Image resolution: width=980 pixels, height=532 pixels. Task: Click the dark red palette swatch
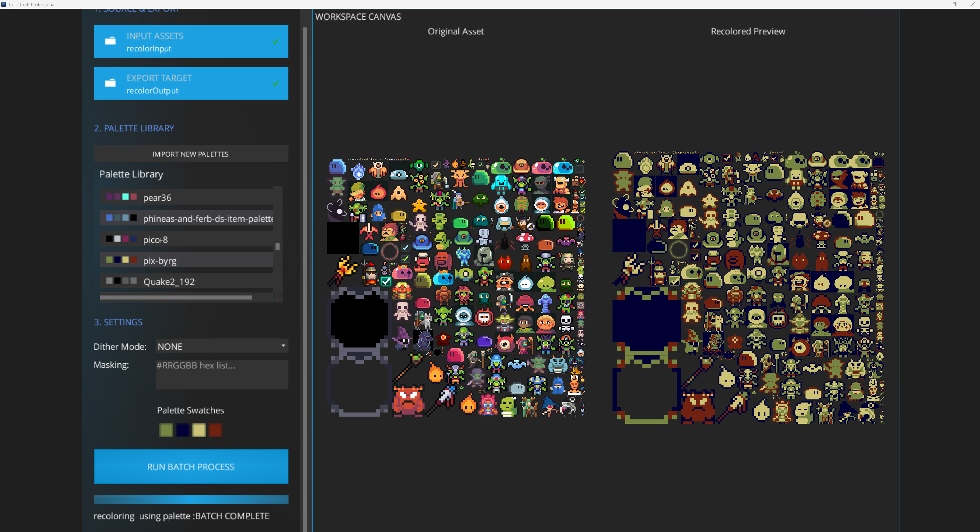tap(215, 430)
